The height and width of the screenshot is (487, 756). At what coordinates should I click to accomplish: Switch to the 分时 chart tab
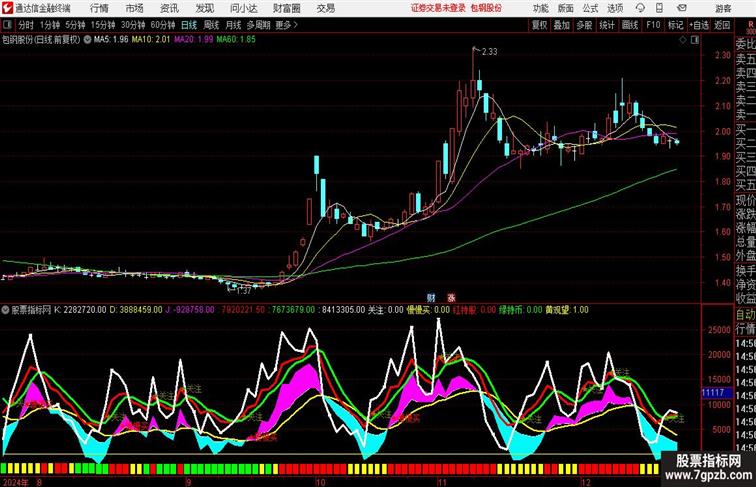(x=26, y=25)
